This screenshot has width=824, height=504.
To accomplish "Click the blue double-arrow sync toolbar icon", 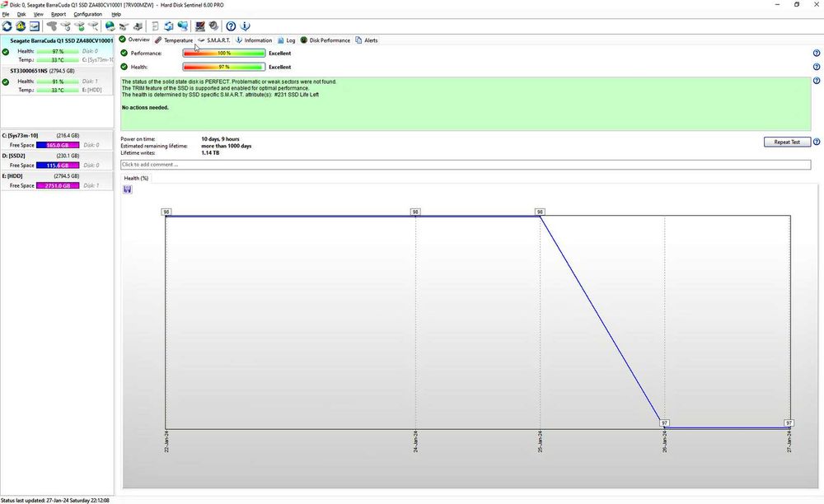I will click(x=169, y=26).
